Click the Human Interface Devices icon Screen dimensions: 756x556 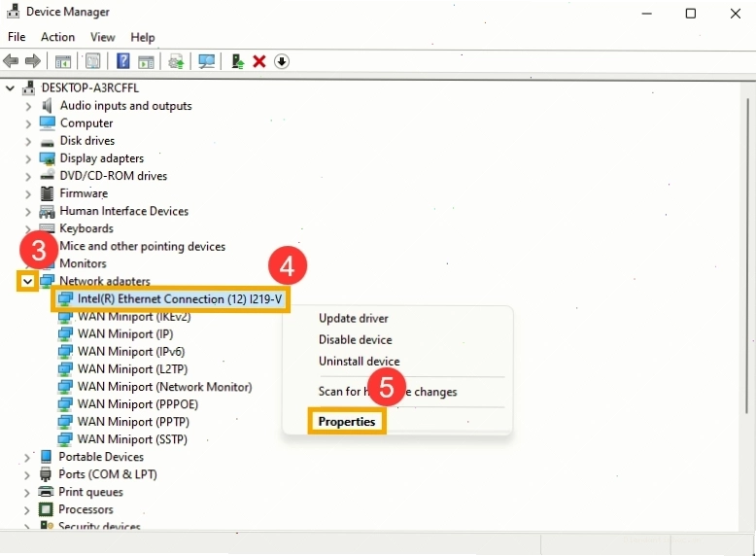point(47,211)
